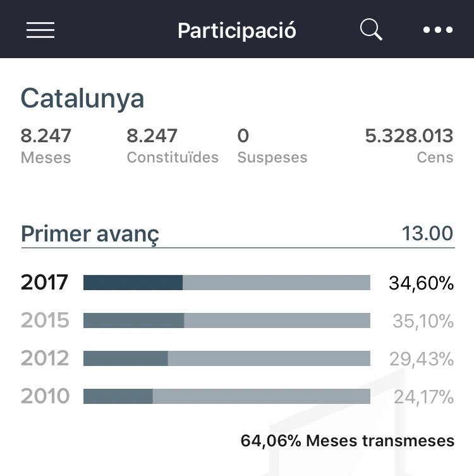Tap the search magnifier icon
The image size is (474, 476).
coord(371,30)
